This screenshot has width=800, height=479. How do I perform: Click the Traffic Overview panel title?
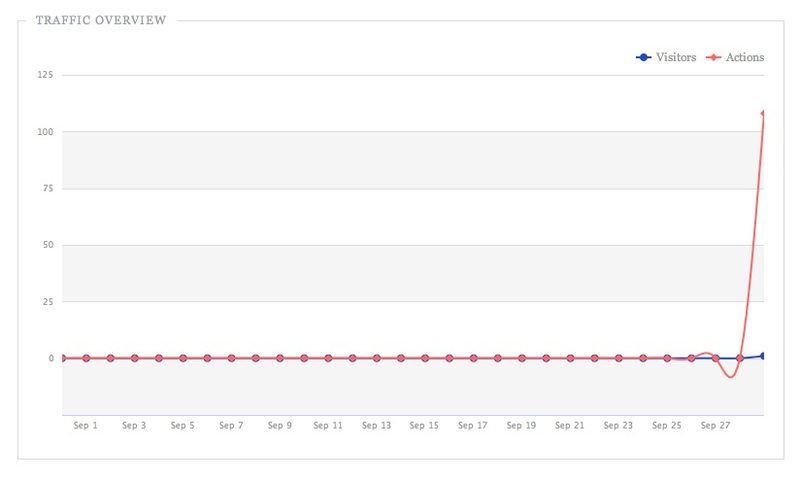pos(100,20)
